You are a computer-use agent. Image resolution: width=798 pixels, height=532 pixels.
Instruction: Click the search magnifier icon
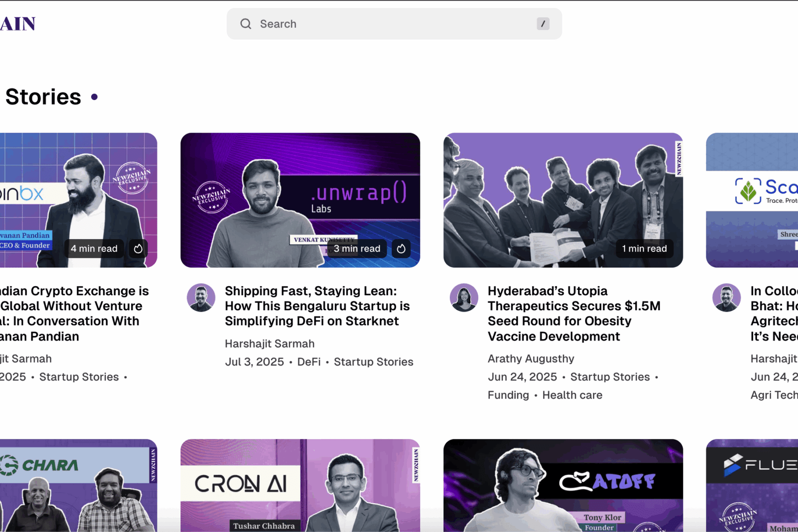245,24
